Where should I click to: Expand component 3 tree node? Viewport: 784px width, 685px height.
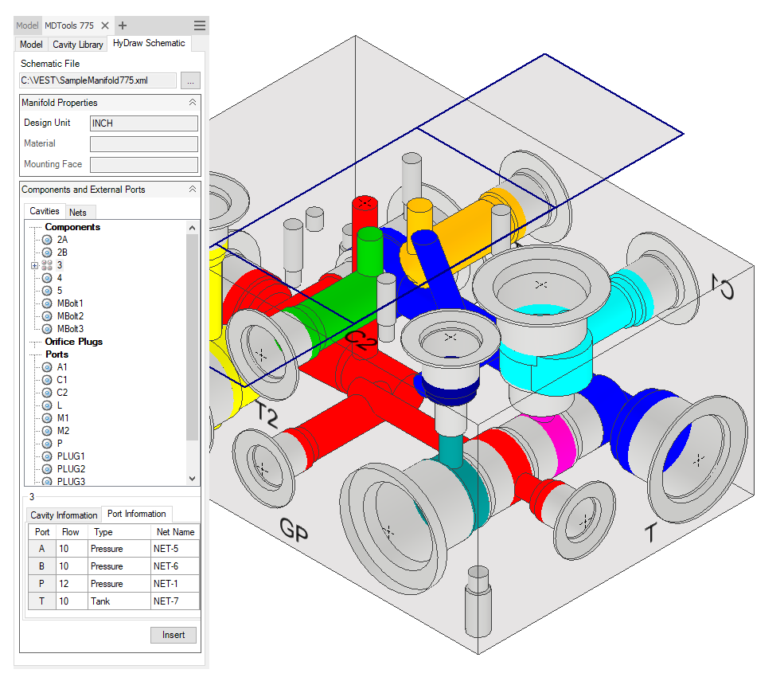coord(34,265)
